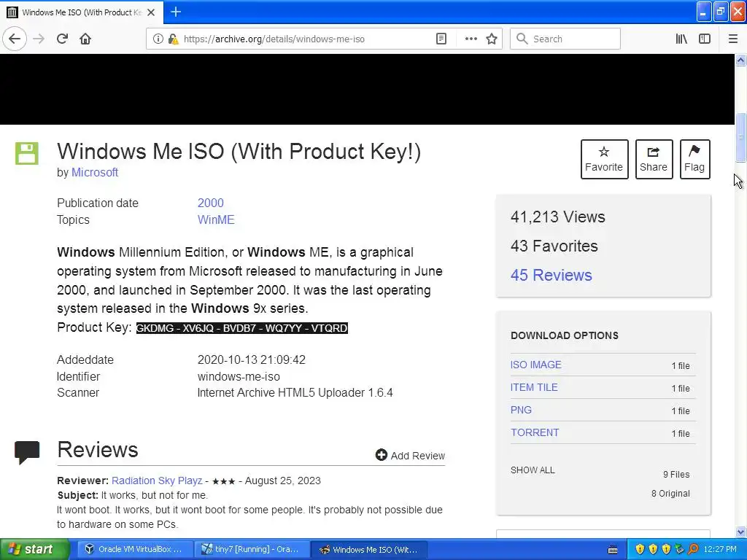Click the plus icon beside Add Review

click(x=381, y=455)
